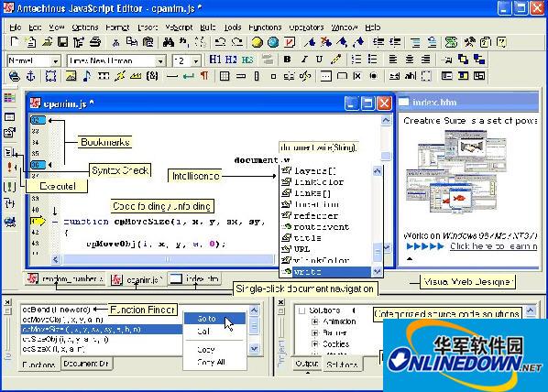Insert a numbered list using the list icon
548x392 pixels.
coord(356,59)
